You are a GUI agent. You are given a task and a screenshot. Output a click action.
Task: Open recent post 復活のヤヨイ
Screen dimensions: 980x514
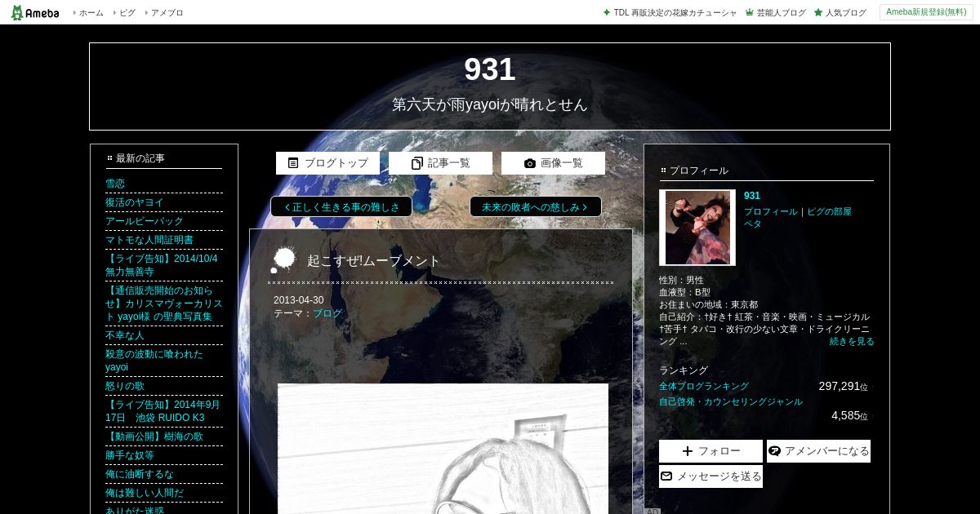(135, 202)
